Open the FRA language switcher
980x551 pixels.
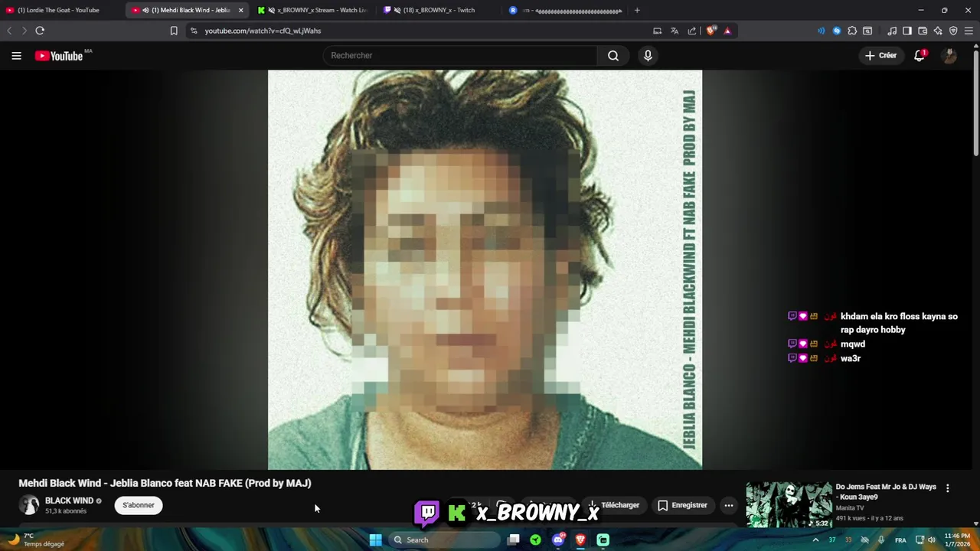900,540
